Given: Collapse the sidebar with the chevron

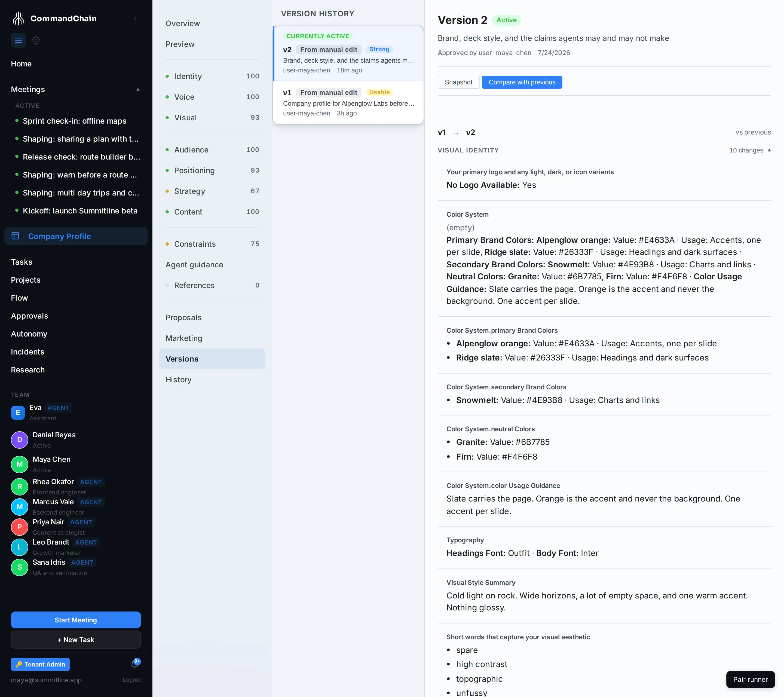Looking at the screenshot, I should (x=135, y=19).
